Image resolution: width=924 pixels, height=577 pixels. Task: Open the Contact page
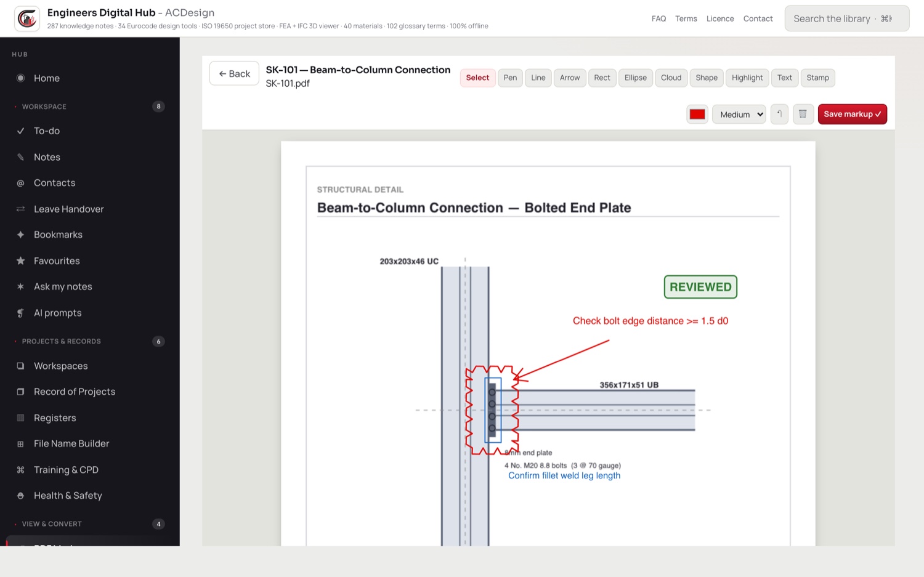coord(758,18)
